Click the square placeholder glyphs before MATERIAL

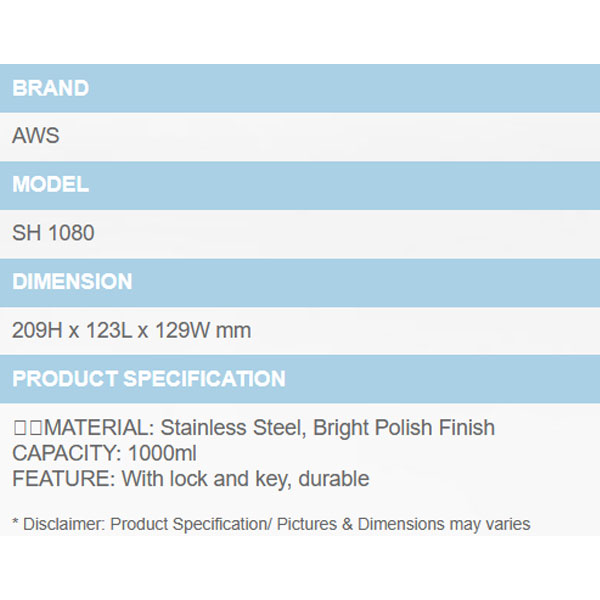[25, 428]
